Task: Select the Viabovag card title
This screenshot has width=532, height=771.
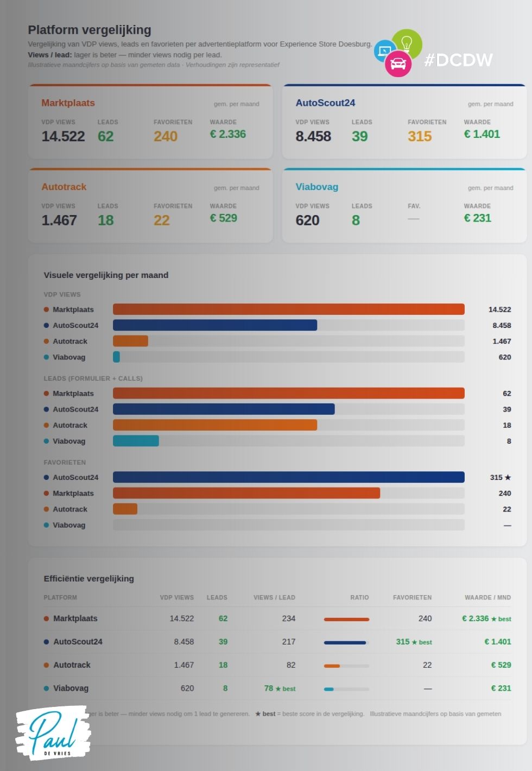Action: pos(317,187)
